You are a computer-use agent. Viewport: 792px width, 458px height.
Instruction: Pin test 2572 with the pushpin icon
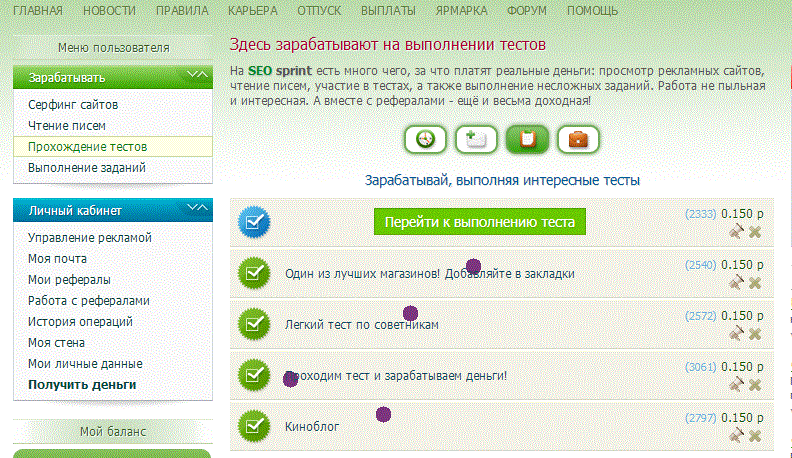(736, 334)
